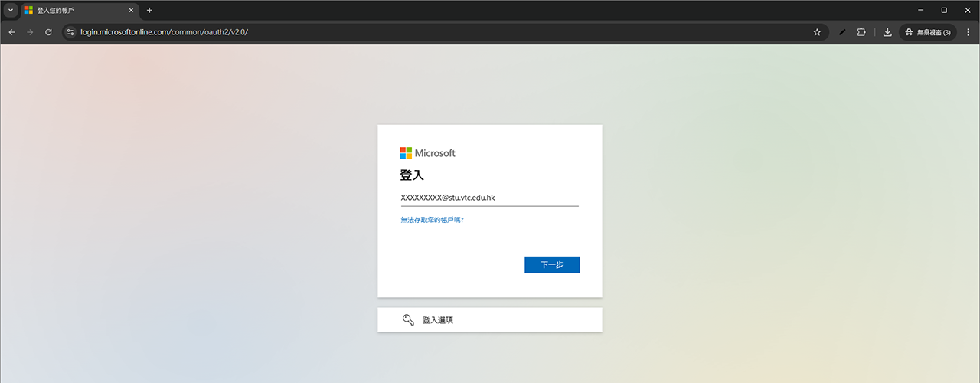
Task: Open the downloads icon
Action: pos(887,32)
